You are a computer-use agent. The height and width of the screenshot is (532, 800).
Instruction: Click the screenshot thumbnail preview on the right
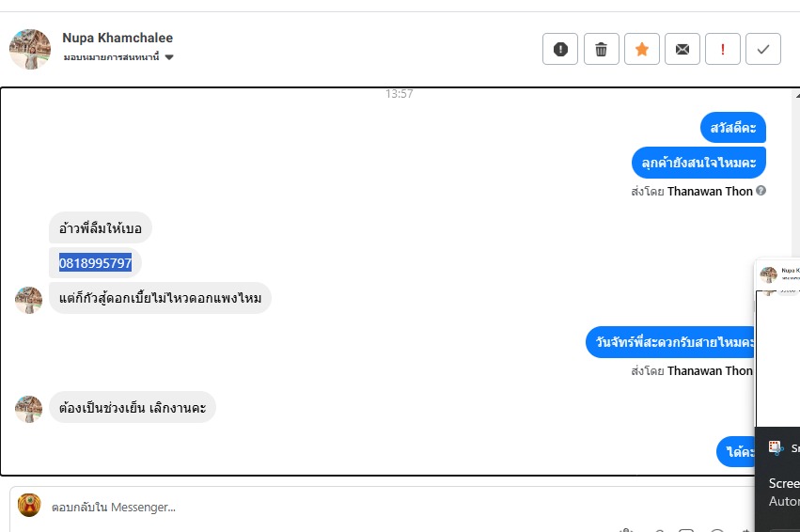(777, 342)
